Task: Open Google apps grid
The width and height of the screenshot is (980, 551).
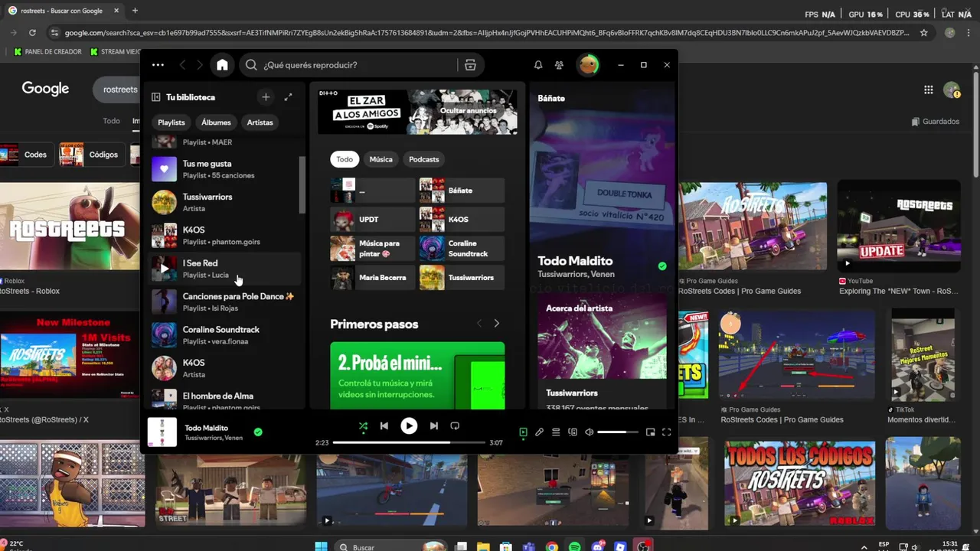Action: 928,90
